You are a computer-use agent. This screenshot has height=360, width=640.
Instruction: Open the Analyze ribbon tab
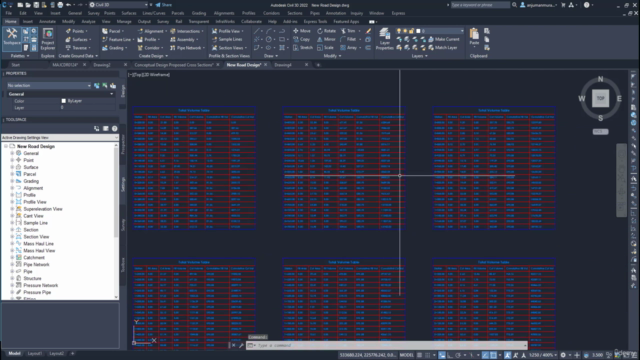(x=88, y=22)
